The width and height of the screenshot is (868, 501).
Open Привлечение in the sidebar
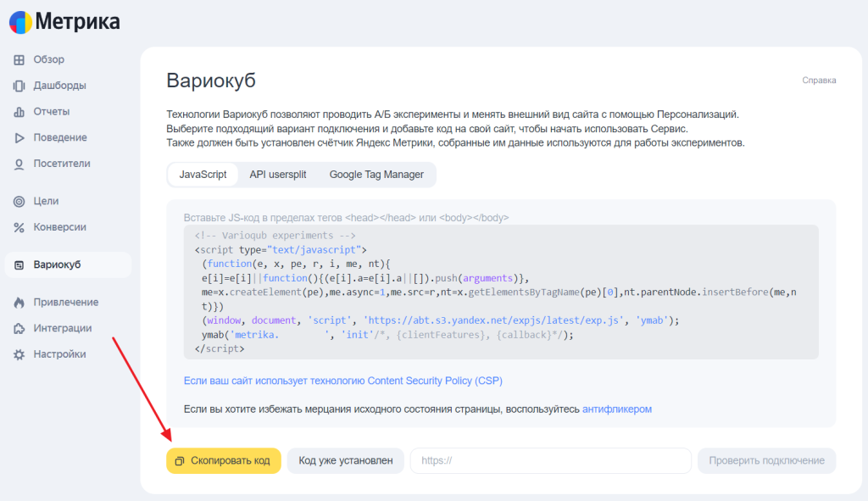[x=68, y=303]
